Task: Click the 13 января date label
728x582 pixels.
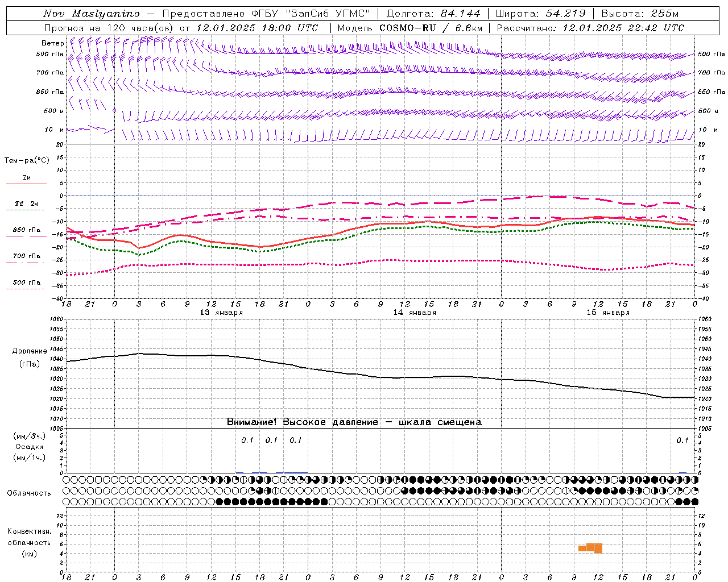Action: pos(221,313)
